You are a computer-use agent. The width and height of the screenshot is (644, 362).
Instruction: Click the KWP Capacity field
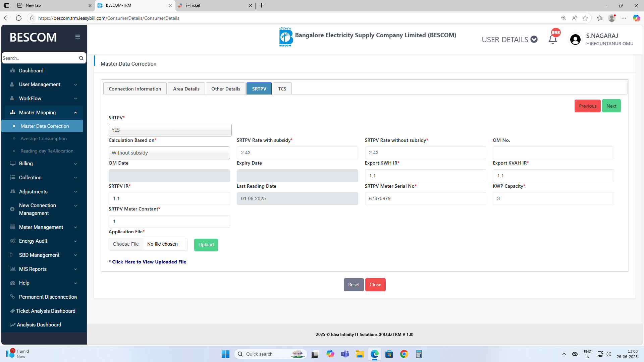point(553,199)
